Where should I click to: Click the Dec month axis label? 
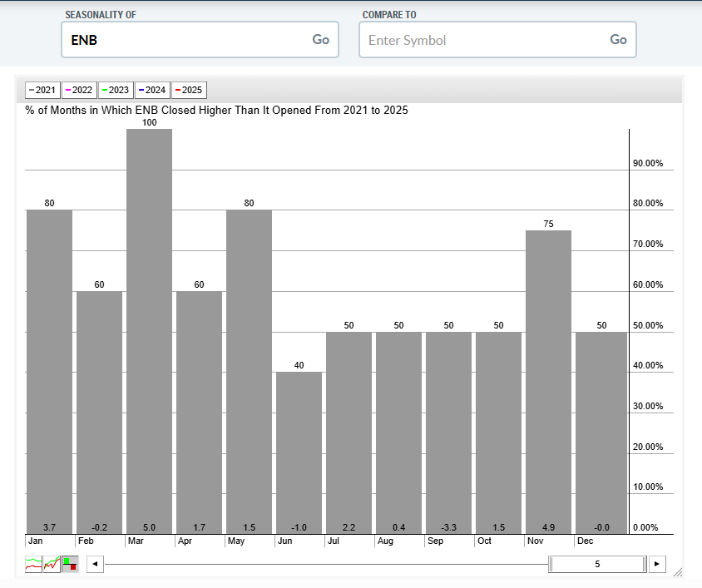coord(586,541)
